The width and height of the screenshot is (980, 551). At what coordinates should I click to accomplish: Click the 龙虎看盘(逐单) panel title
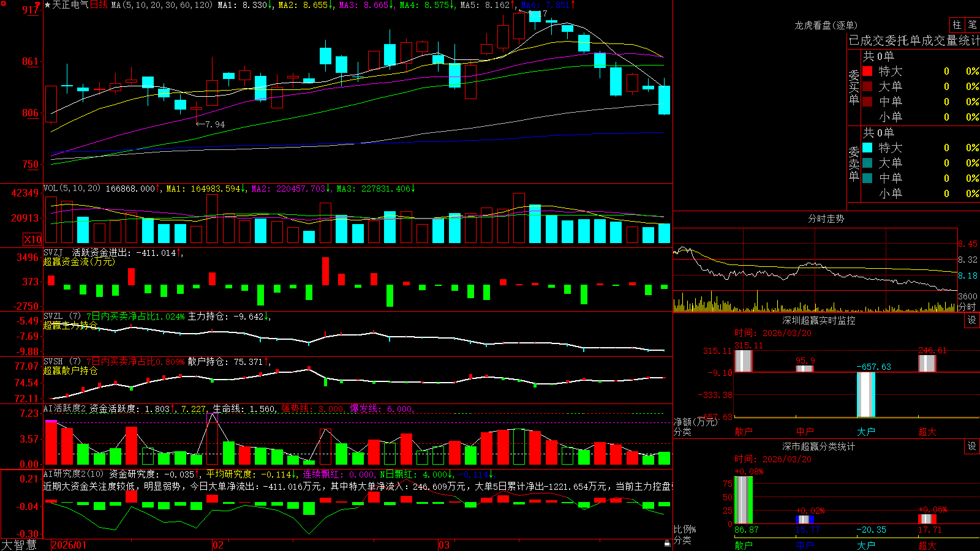(826, 25)
